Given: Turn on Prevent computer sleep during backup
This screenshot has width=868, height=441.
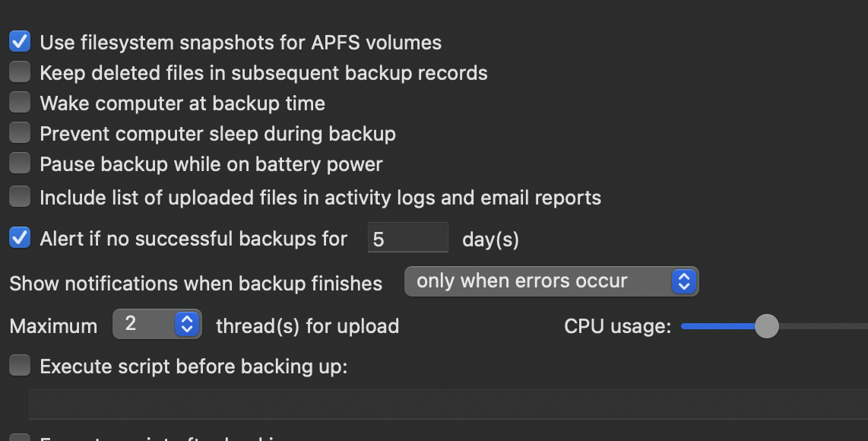Looking at the screenshot, I should (20, 133).
